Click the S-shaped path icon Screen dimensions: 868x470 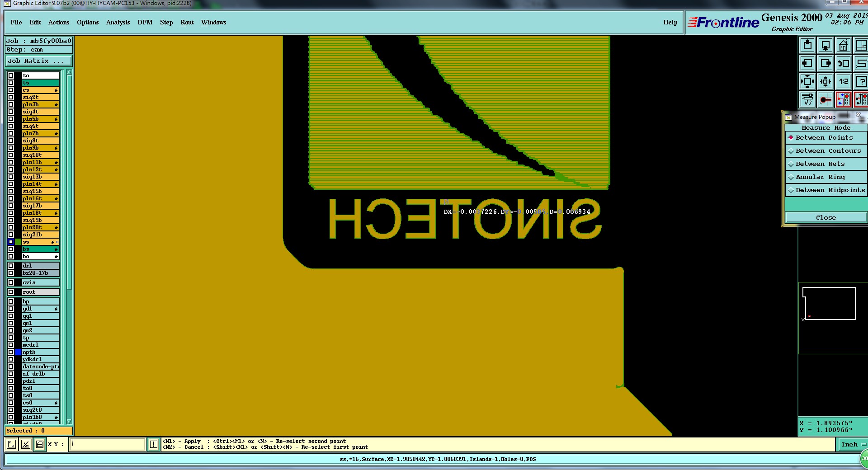[861, 63]
